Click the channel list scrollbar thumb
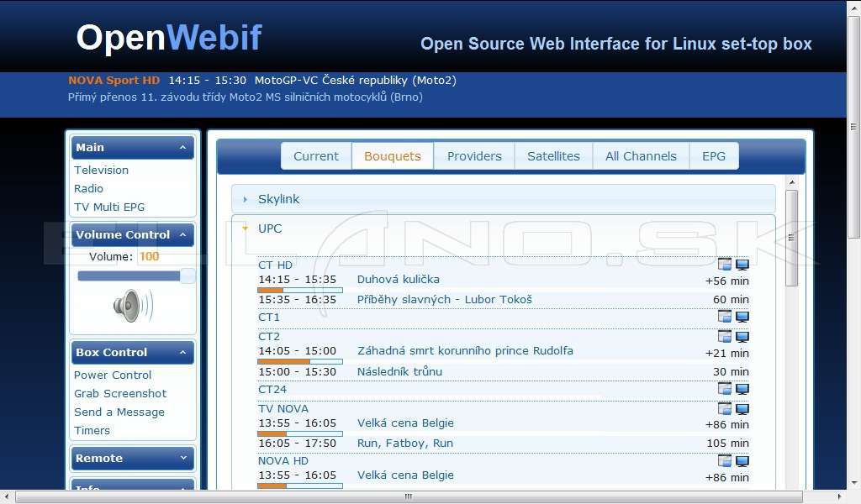The image size is (861, 504). (x=791, y=238)
